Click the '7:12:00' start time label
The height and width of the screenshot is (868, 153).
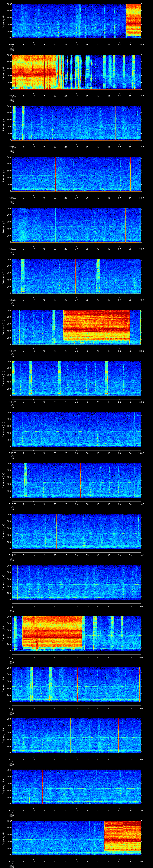12,606
